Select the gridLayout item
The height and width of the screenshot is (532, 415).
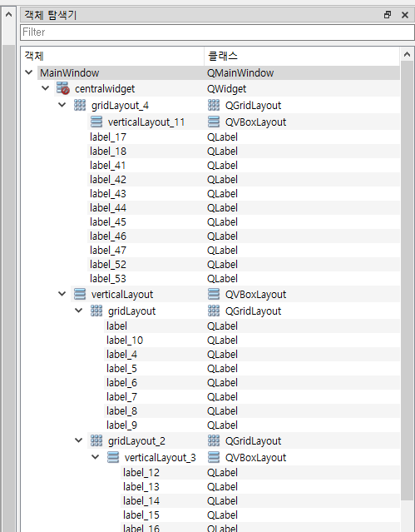click(x=131, y=311)
